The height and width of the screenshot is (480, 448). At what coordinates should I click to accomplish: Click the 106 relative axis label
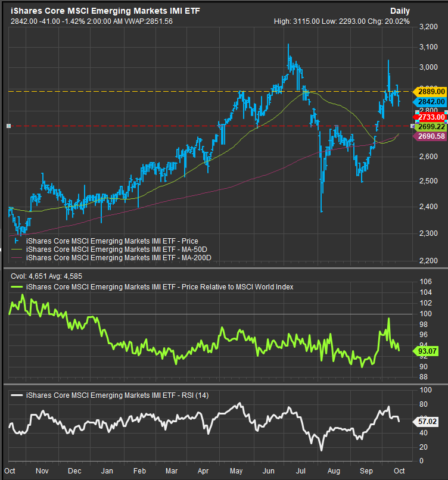pos(425,281)
